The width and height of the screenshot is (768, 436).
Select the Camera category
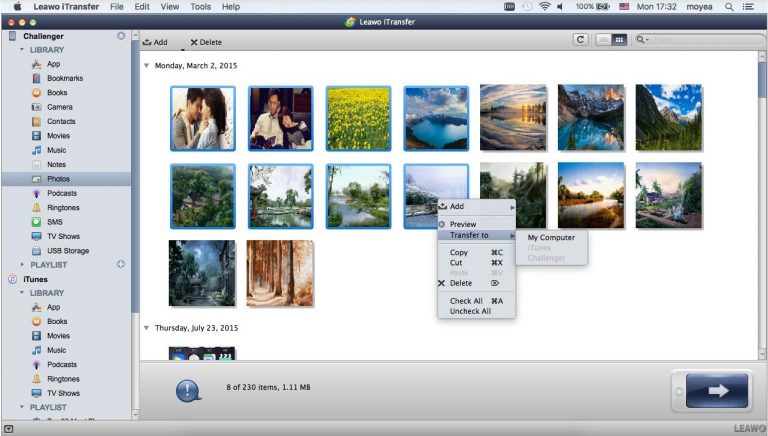coord(59,107)
